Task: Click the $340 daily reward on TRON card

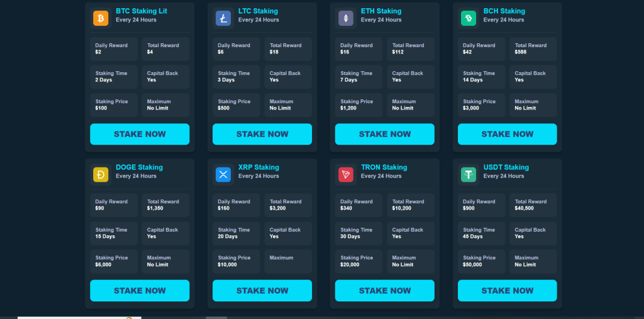Action: tap(347, 208)
